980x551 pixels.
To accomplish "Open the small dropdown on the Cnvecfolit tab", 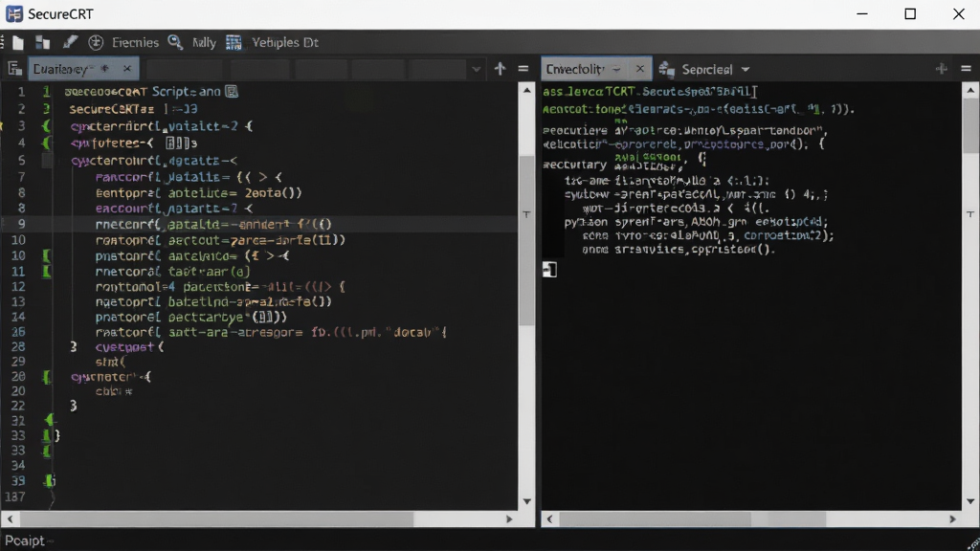I will click(x=616, y=69).
